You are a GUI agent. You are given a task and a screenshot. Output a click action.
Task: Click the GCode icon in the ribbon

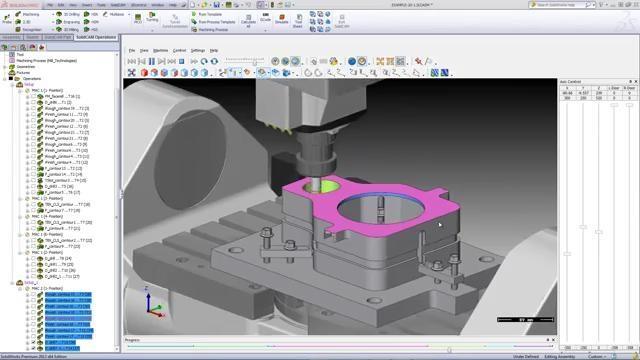265,17
